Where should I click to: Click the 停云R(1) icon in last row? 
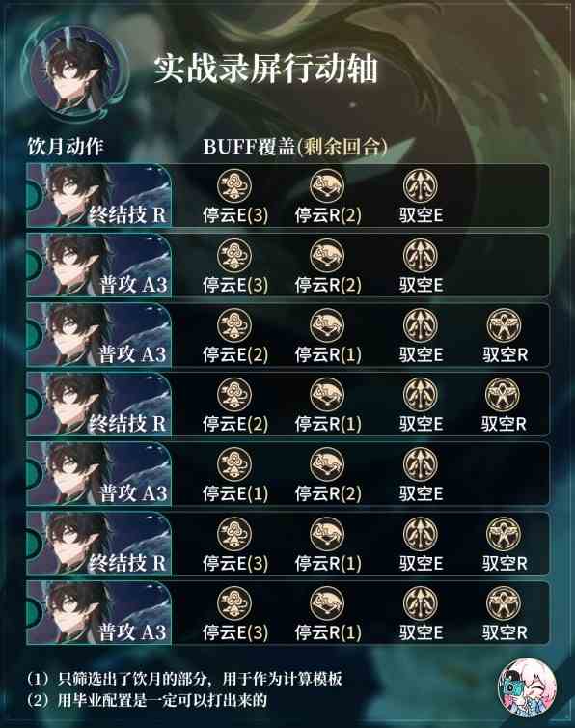pyautogui.click(x=327, y=603)
